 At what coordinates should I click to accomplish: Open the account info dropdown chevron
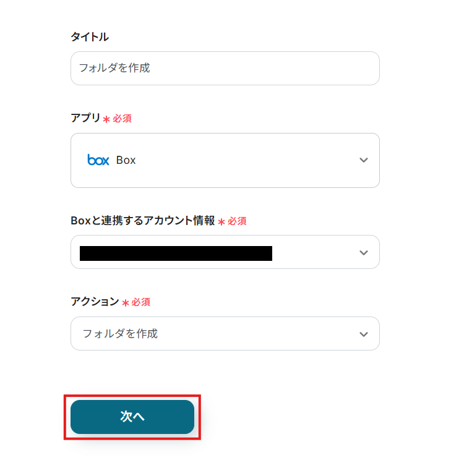(x=364, y=252)
